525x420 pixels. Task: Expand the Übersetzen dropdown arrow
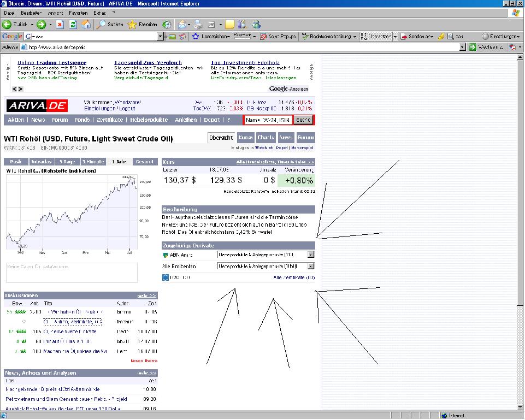coord(396,37)
